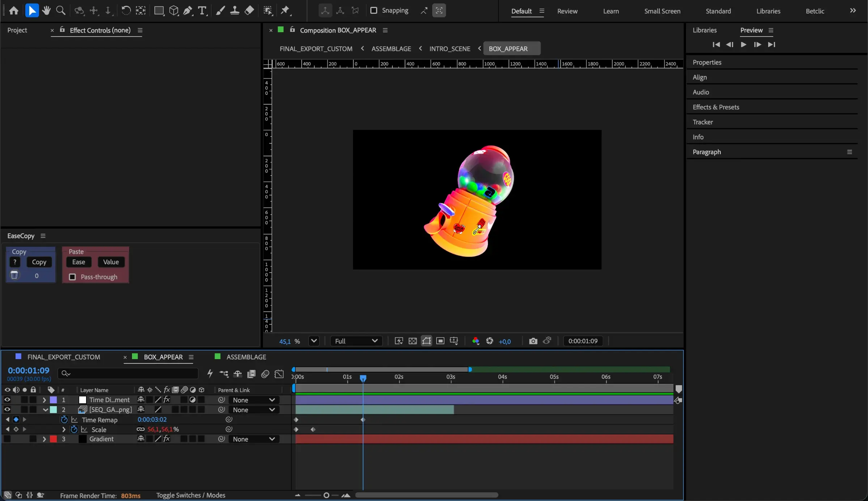
Task: Click Toggle Switches / Modes
Action: (191, 495)
